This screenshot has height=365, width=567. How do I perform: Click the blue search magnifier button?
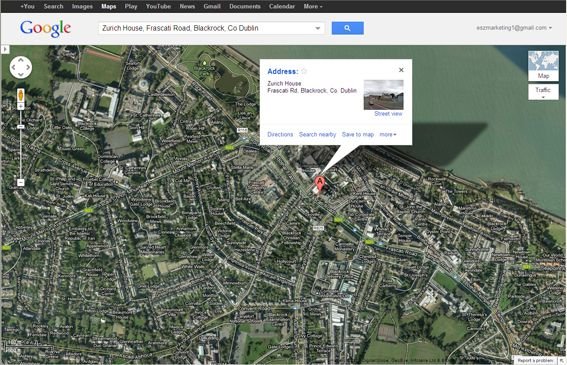(348, 28)
